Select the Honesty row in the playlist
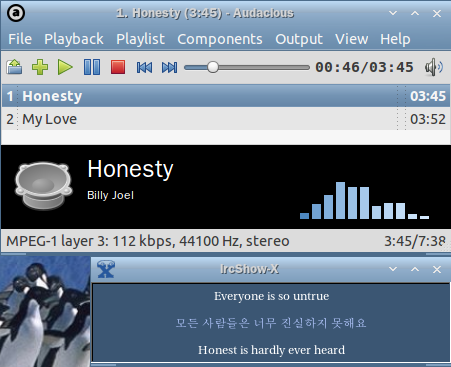Screen dimensions: 451x367 (x=225, y=96)
